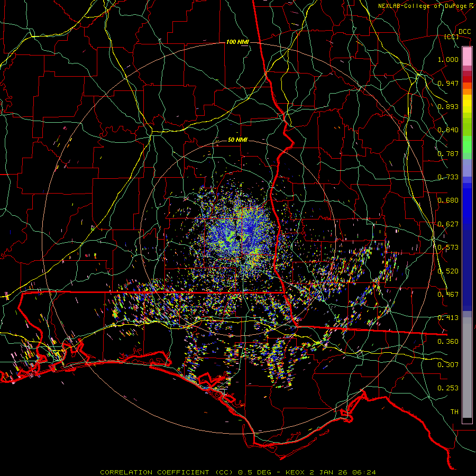This screenshot has height=476, width=476.
Task: Click the 0.787 legend value
Action: [448, 153]
